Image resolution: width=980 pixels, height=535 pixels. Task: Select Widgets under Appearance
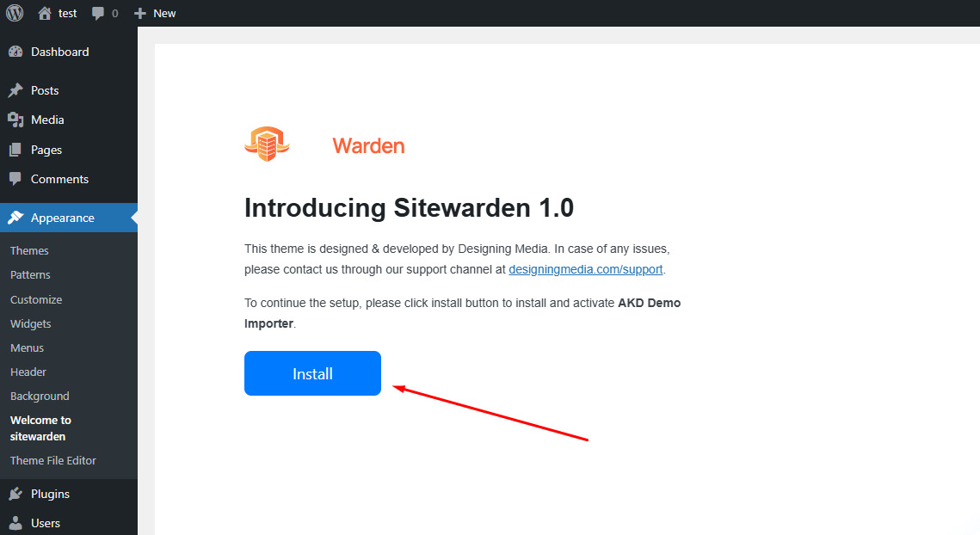pyautogui.click(x=31, y=323)
